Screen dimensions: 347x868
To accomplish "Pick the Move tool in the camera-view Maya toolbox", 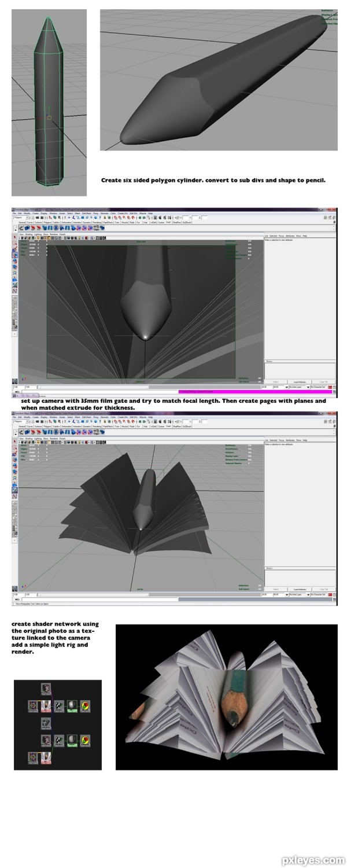I will 14,255.
